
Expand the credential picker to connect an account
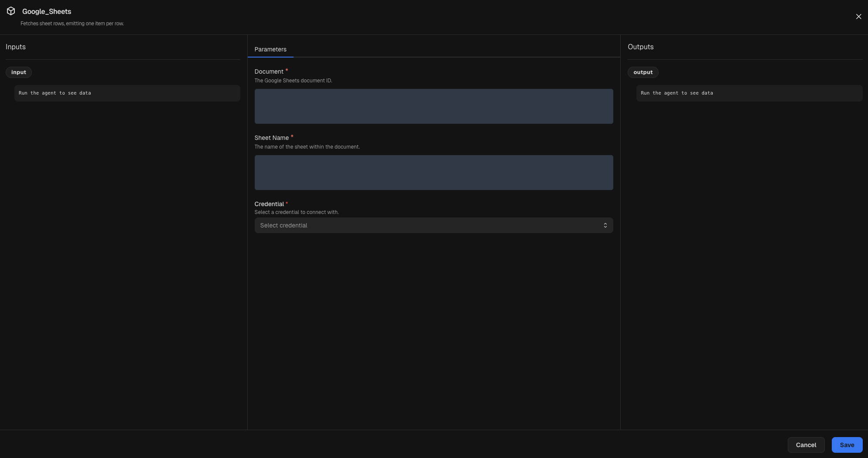[x=433, y=225]
